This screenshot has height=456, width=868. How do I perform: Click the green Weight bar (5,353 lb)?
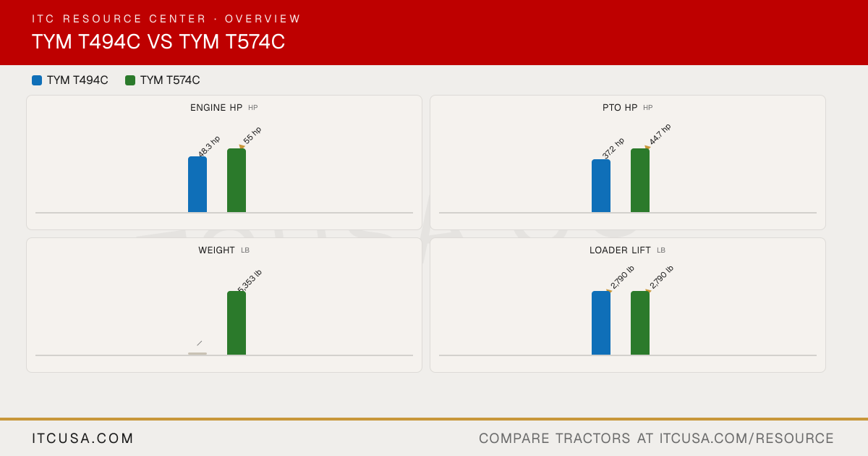click(x=237, y=323)
